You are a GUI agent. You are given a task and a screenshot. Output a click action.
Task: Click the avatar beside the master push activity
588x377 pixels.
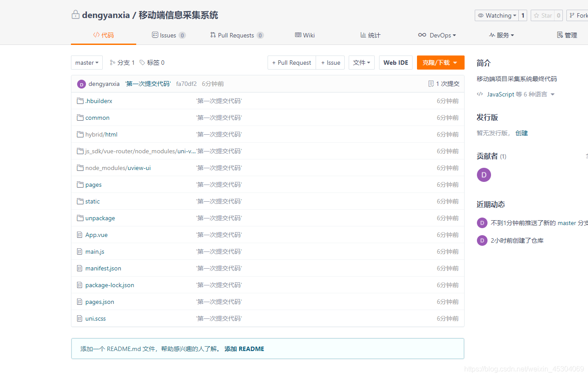pos(482,223)
